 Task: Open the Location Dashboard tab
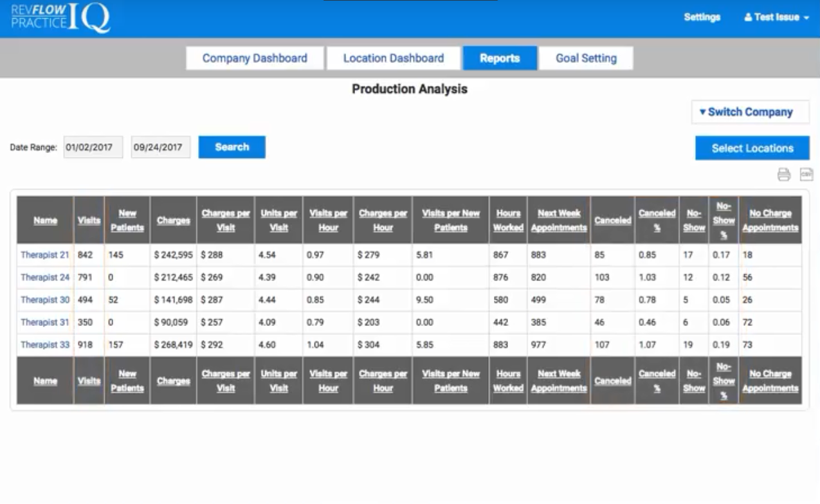point(394,59)
